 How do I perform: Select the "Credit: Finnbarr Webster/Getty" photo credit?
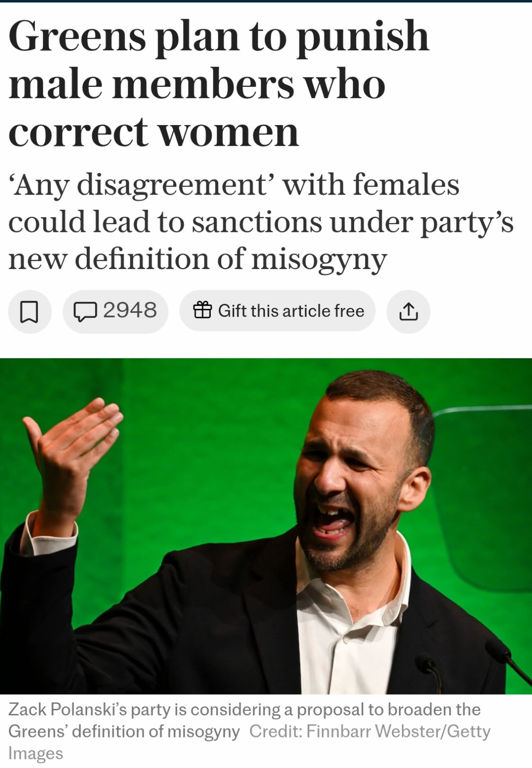(369, 732)
